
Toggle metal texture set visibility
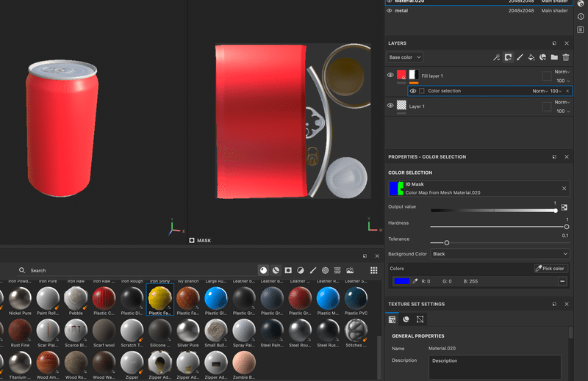coord(390,10)
